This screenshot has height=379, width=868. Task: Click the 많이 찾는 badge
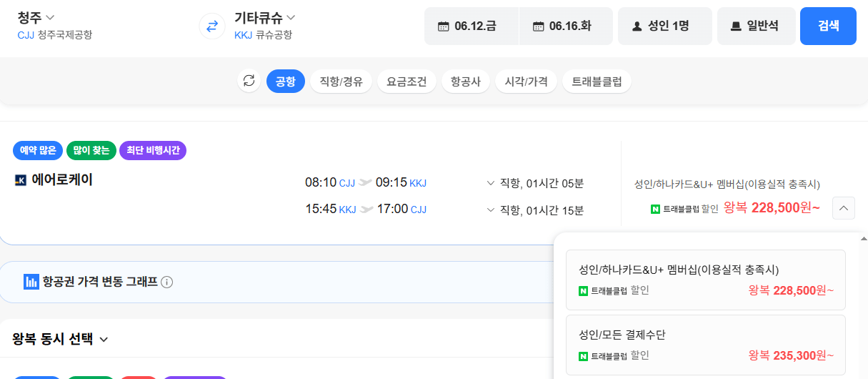pyautogui.click(x=91, y=150)
